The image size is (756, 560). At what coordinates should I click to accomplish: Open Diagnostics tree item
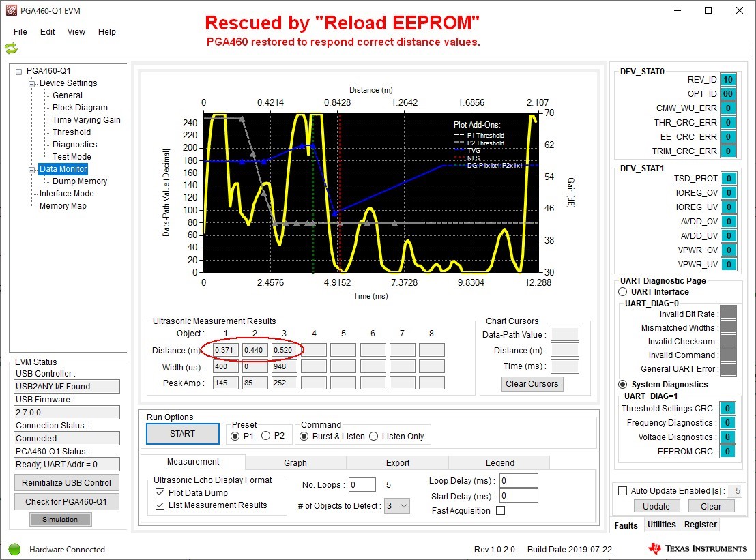coord(75,145)
